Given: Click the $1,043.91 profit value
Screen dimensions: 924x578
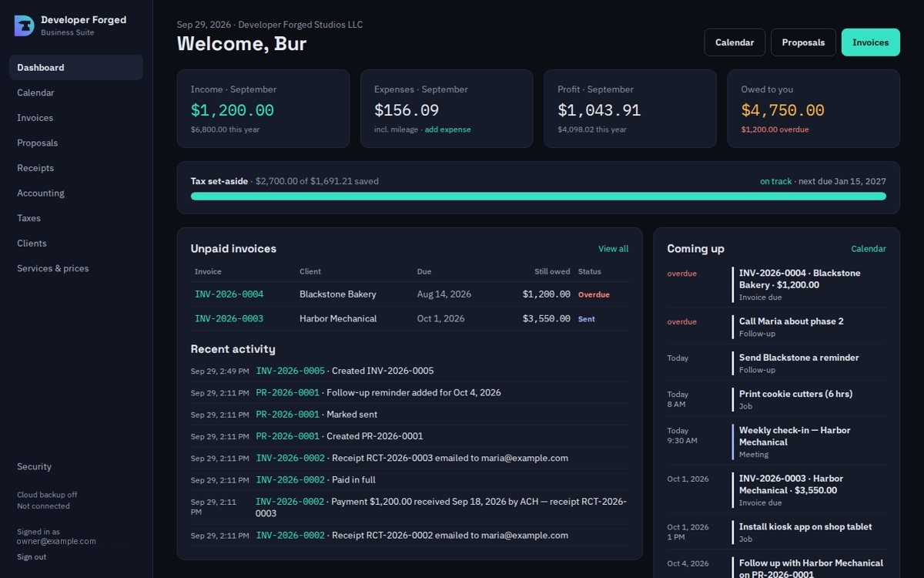Looking at the screenshot, I should 599,110.
